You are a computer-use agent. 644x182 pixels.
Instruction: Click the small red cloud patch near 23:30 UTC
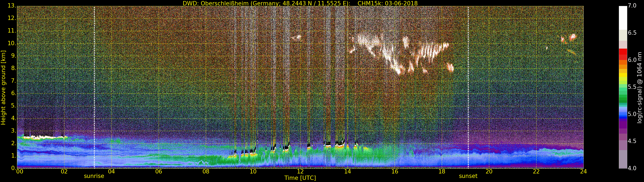573,37
